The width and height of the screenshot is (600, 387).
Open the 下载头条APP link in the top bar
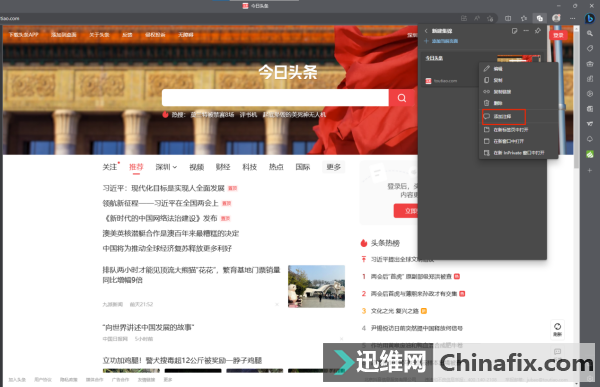24,35
